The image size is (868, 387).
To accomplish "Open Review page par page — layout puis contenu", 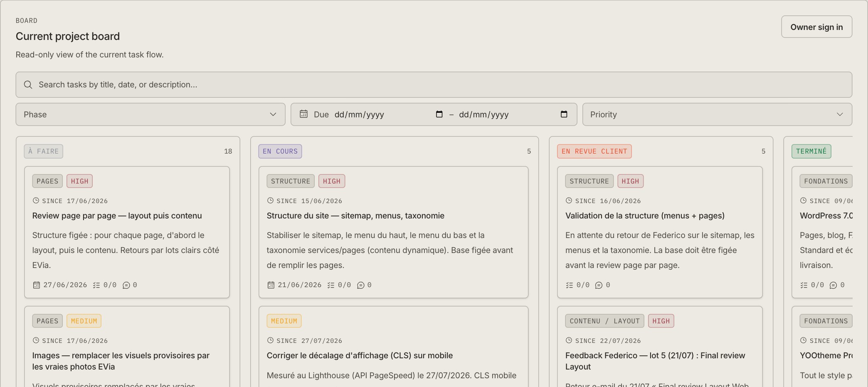I will click(117, 216).
